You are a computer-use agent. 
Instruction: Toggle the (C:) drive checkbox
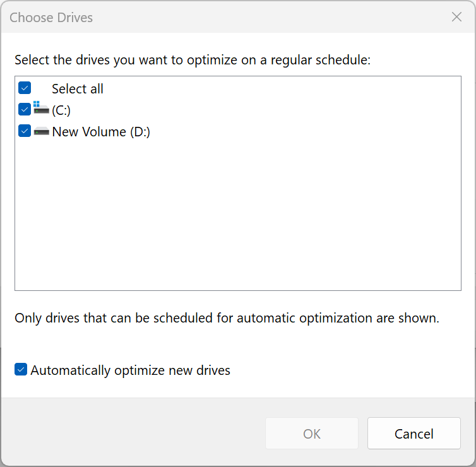tap(25, 109)
